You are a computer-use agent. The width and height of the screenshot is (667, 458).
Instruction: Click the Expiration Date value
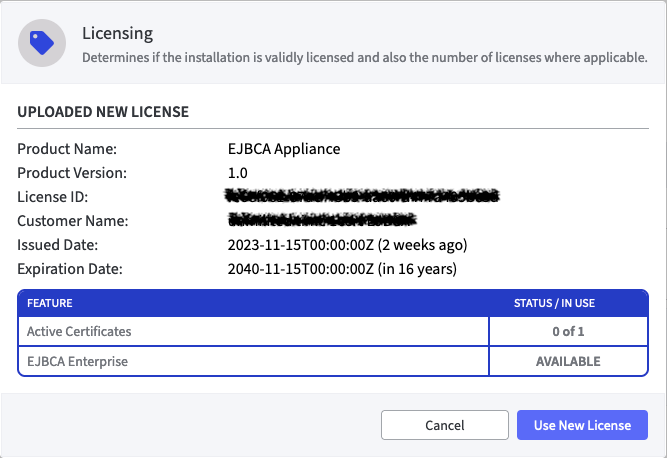coord(342,268)
